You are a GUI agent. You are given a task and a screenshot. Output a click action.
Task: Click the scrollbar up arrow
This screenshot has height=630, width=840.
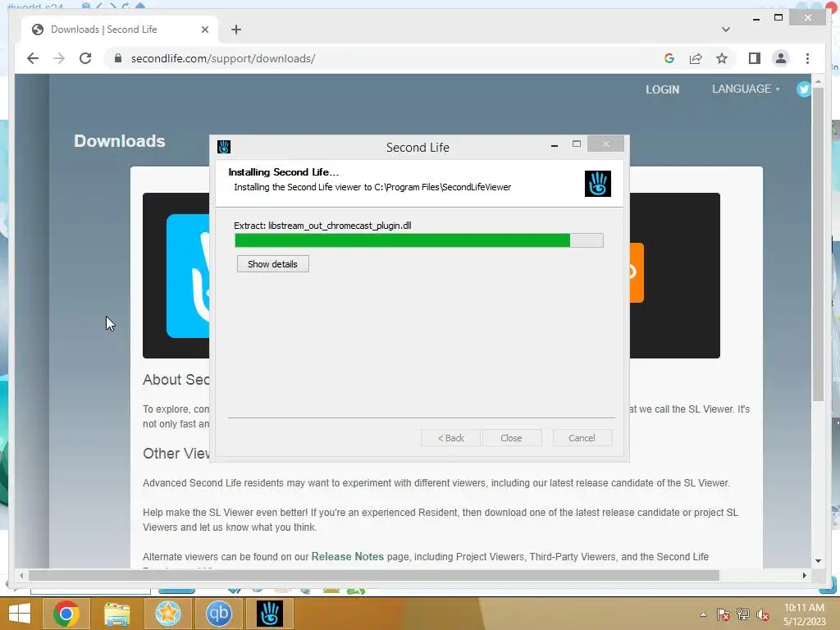click(818, 81)
